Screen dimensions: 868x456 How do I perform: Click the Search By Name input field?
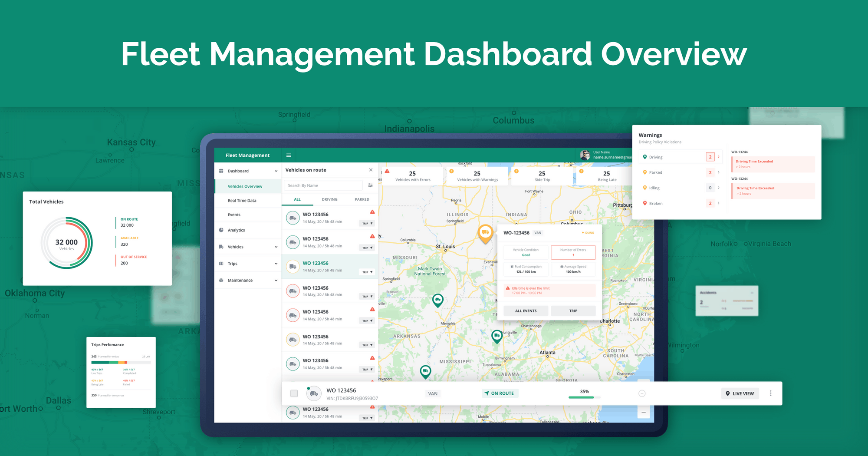[x=323, y=185]
